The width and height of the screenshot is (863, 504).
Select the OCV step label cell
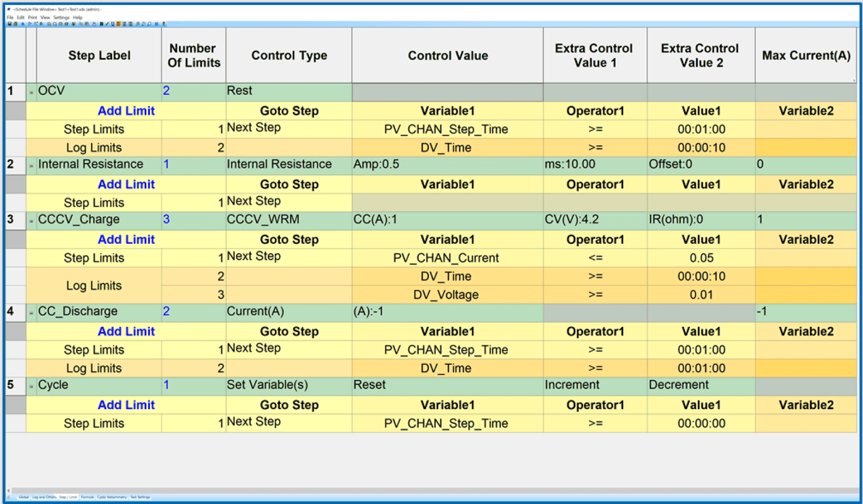click(99, 92)
